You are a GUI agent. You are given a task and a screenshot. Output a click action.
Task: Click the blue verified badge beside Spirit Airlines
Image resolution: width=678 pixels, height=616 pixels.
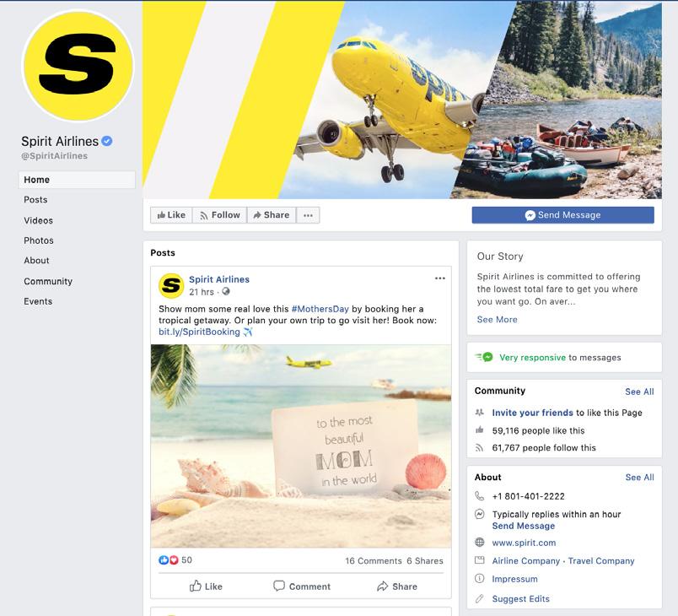tap(107, 141)
